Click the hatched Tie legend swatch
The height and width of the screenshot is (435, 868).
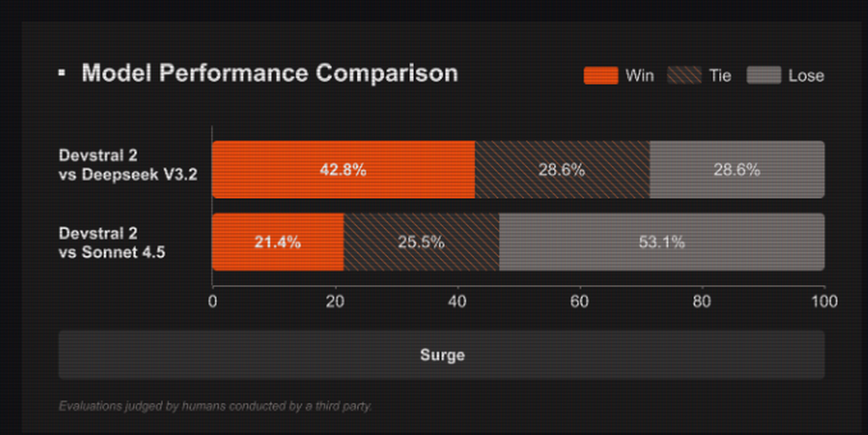[x=684, y=76]
